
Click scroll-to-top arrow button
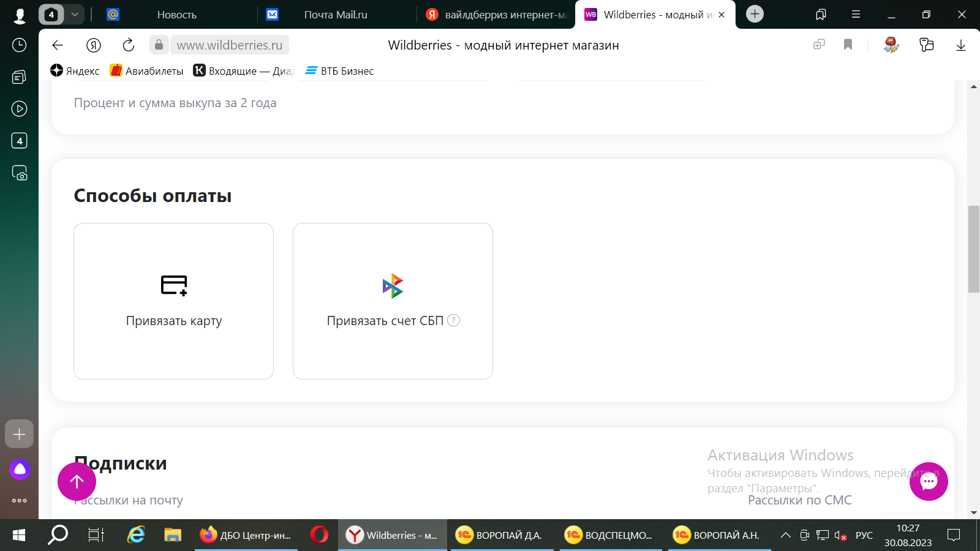(x=77, y=482)
